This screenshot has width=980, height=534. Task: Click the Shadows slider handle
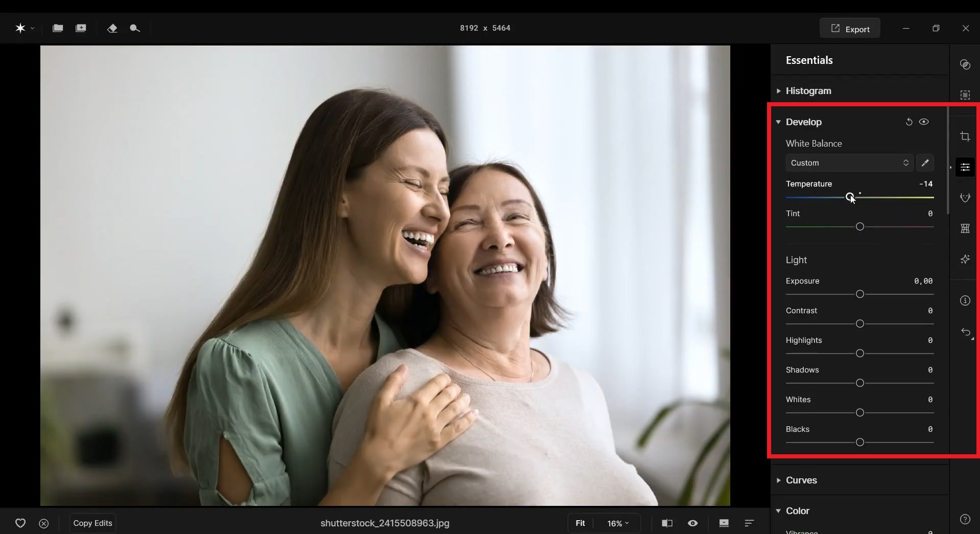[860, 383]
